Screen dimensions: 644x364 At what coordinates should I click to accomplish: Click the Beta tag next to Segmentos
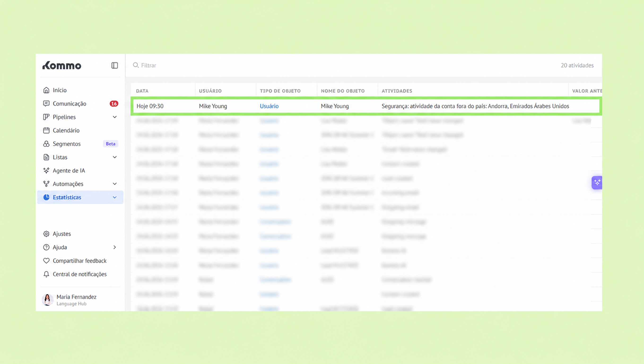(x=110, y=144)
